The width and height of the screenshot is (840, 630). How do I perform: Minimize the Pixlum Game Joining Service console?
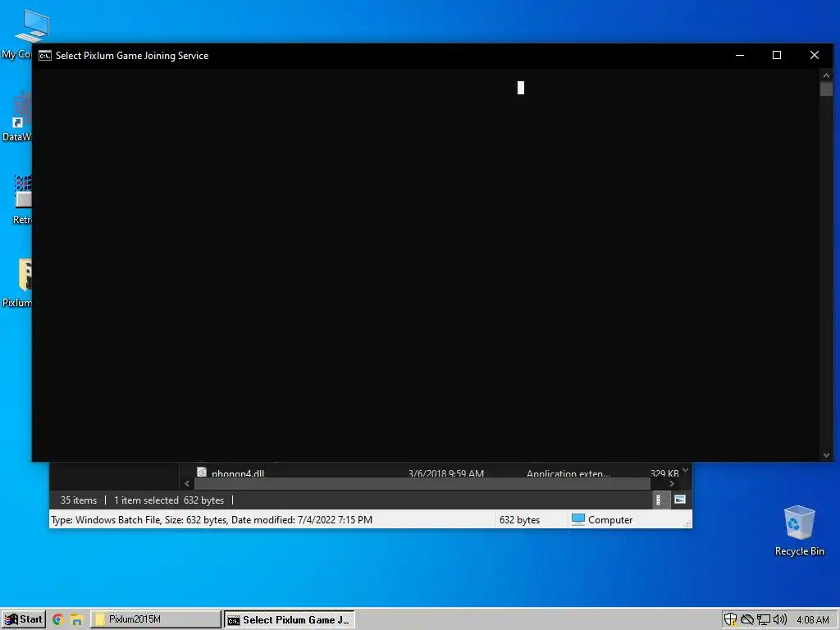[x=740, y=55]
